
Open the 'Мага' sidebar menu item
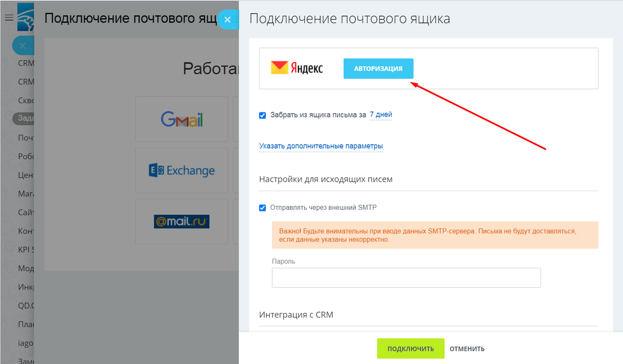(26, 194)
